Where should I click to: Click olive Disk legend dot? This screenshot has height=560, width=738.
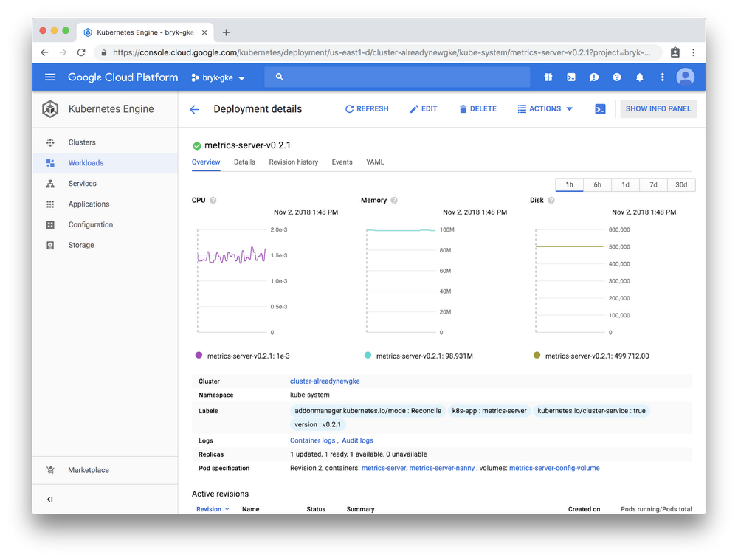point(537,356)
